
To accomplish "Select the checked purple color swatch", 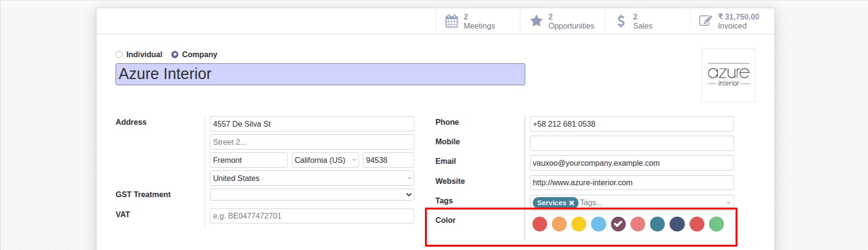I will coord(618,224).
